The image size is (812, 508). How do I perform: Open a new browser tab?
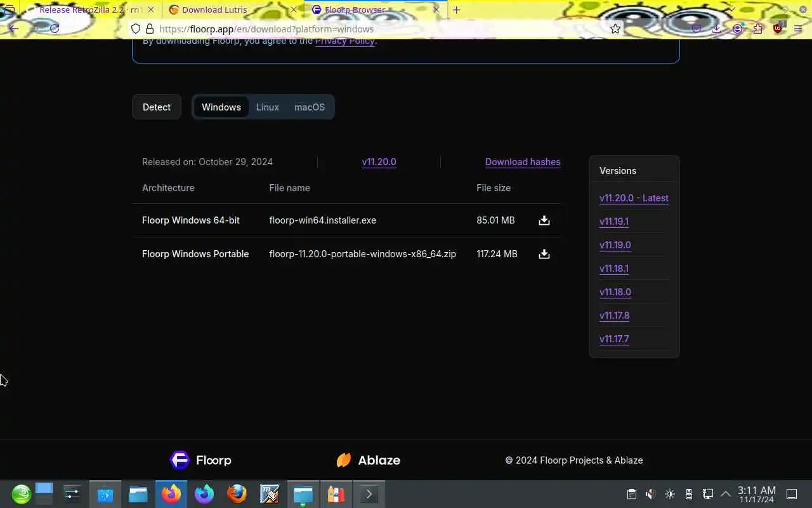pyautogui.click(x=456, y=10)
